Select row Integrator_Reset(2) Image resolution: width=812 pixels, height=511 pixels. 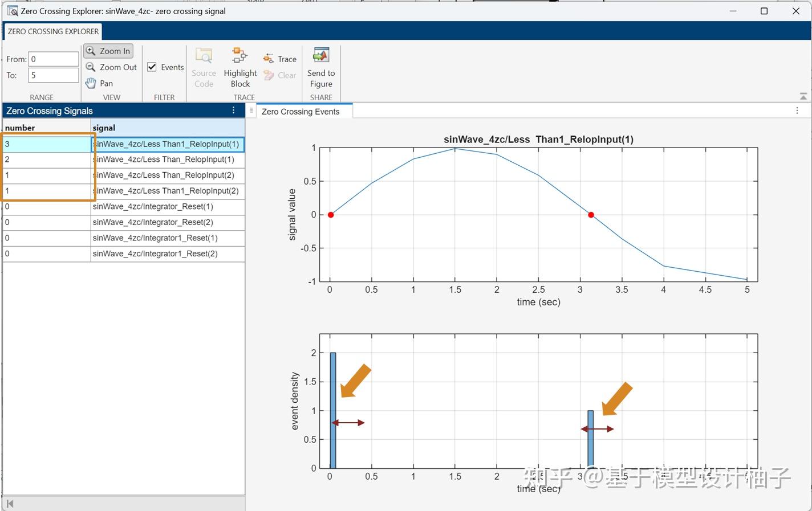(124, 222)
